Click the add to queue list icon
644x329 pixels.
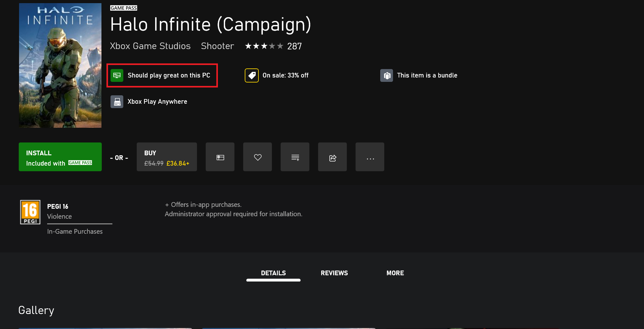pos(295,157)
